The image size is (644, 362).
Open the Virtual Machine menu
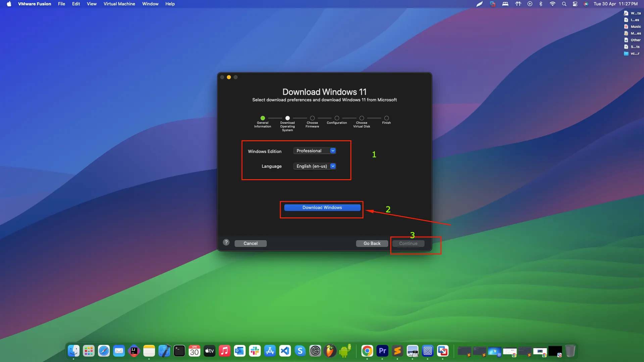pyautogui.click(x=119, y=4)
